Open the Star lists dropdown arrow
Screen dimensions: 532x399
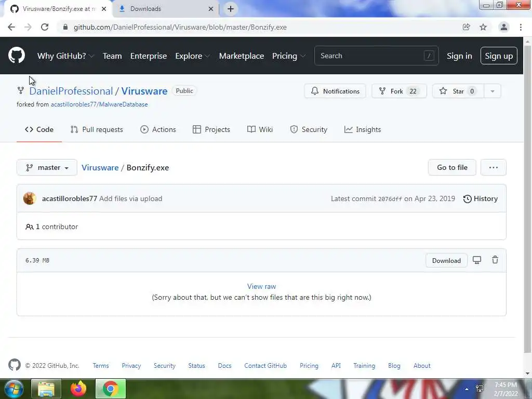pos(493,91)
